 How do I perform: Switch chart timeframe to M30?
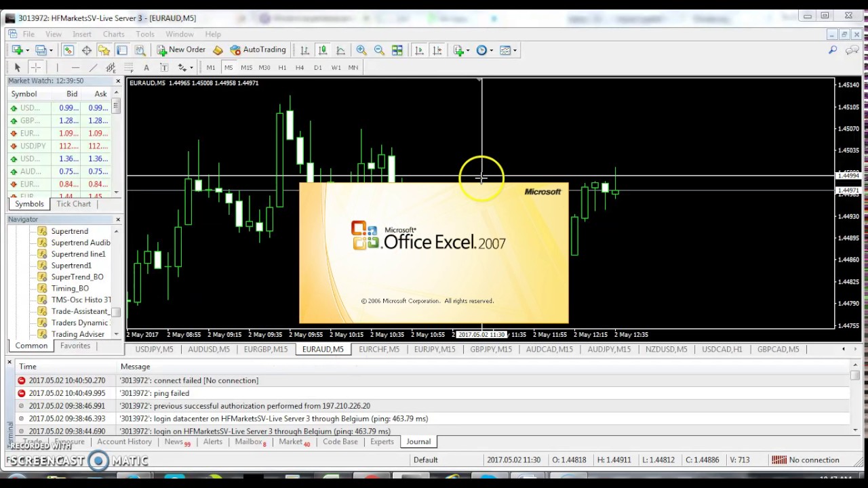264,68
